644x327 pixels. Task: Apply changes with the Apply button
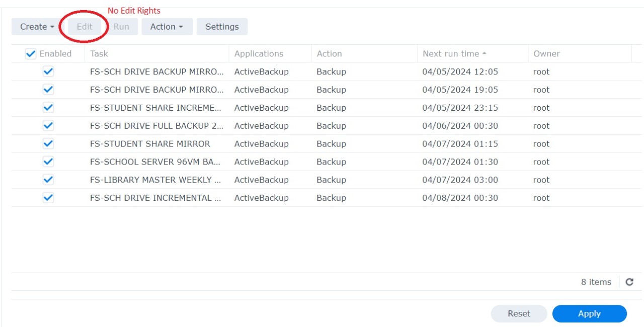(589, 313)
